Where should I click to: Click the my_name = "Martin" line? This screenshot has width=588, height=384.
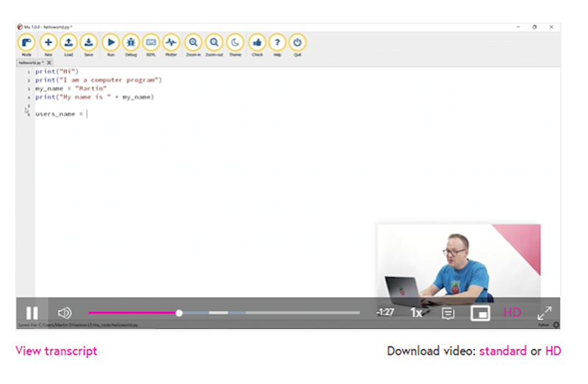(71, 88)
